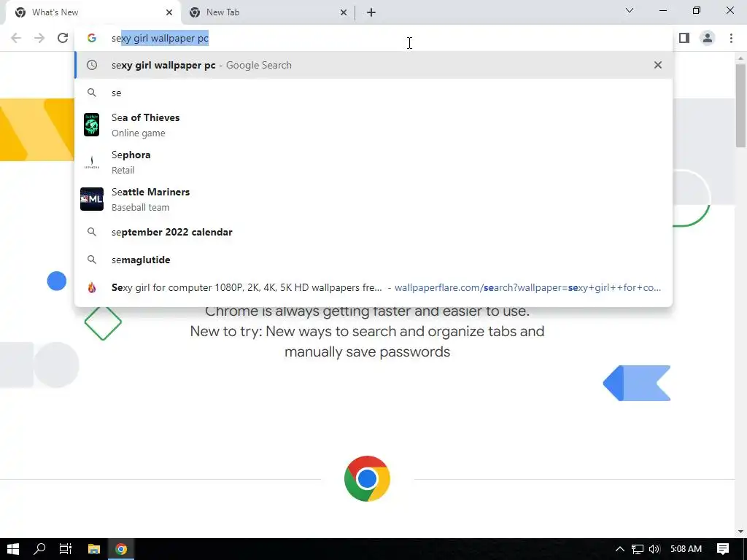
Task: Open File Explorer from the taskbar
Action: (x=94, y=549)
